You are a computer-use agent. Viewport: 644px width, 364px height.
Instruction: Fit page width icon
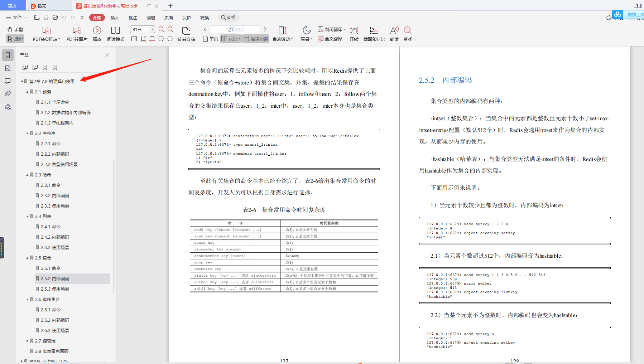coord(152,39)
